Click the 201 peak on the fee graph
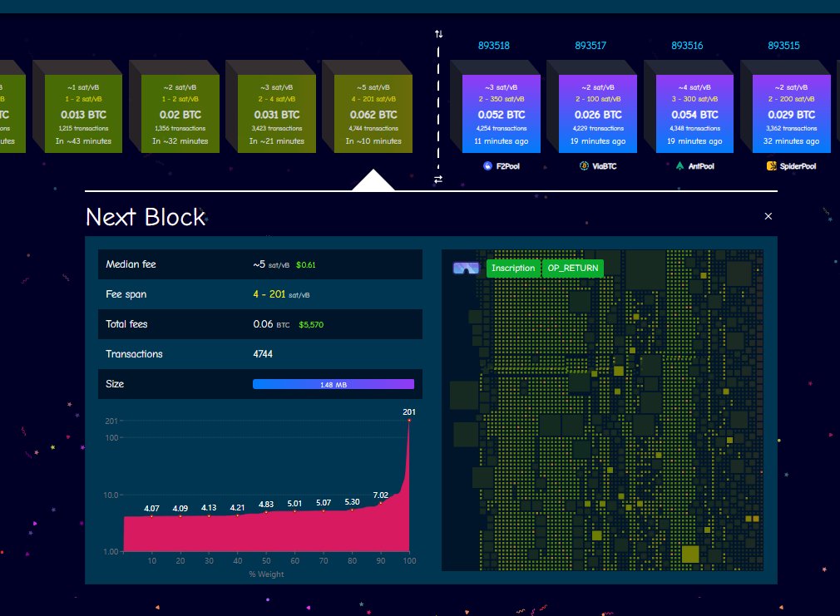The width and height of the screenshot is (840, 616). (x=409, y=421)
